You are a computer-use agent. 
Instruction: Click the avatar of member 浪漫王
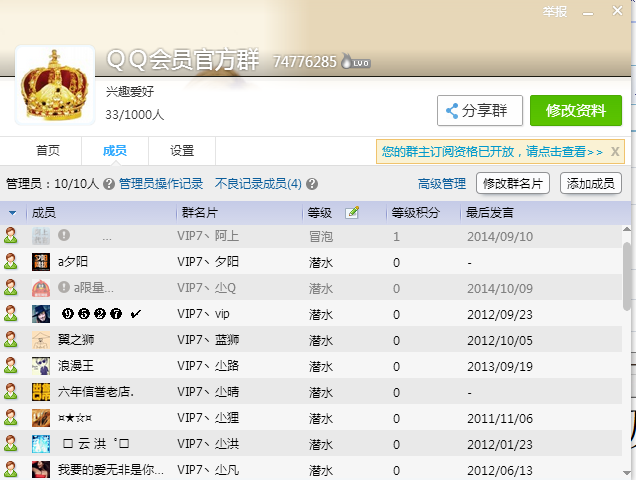tap(41, 366)
